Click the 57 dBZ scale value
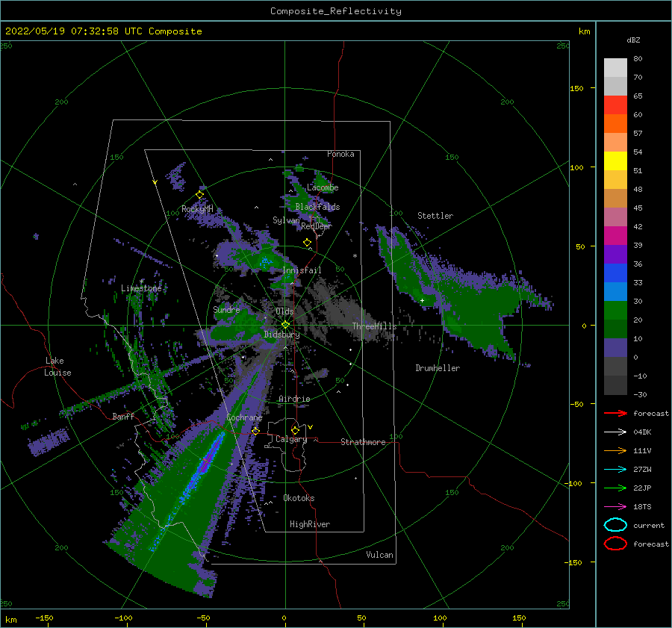This screenshot has height=628, width=672. (x=638, y=134)
